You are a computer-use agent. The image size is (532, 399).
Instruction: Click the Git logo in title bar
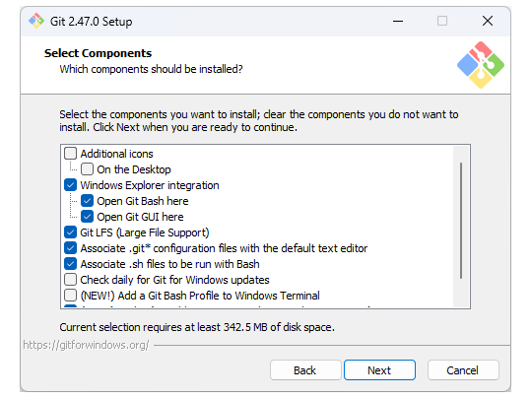pos(36,21)
